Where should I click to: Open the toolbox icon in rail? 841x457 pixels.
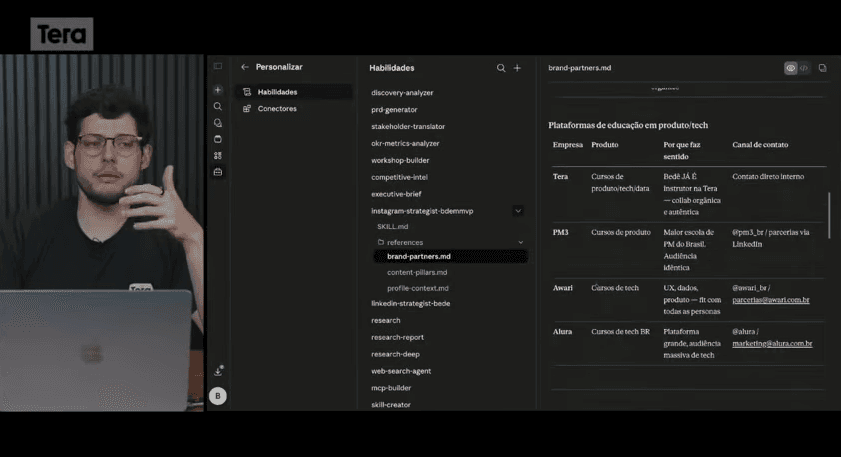(x=218, y=172)
